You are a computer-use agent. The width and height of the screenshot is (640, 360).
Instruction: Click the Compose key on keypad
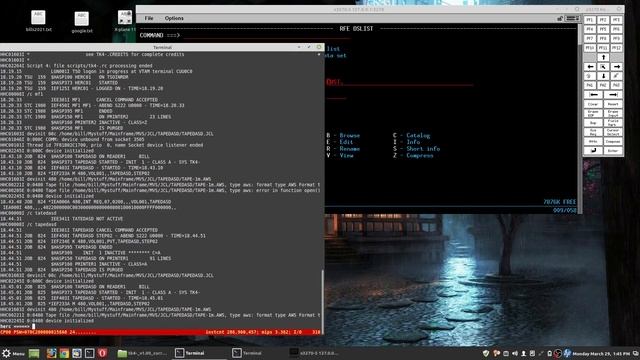pos(613,141)
